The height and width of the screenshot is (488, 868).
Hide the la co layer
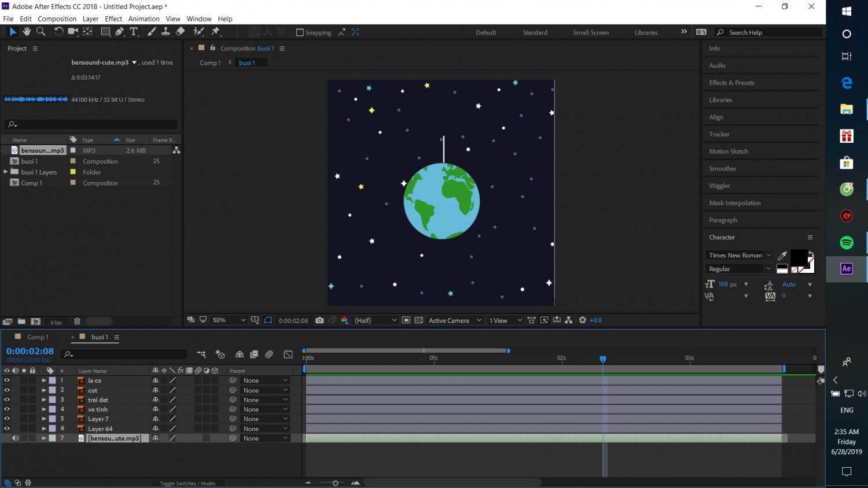pos(7,380)
